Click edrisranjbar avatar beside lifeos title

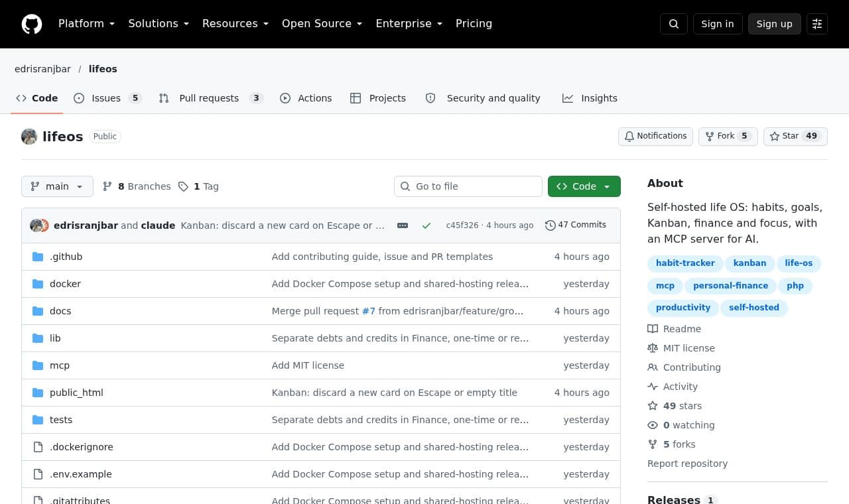click(x=29, y=137)
